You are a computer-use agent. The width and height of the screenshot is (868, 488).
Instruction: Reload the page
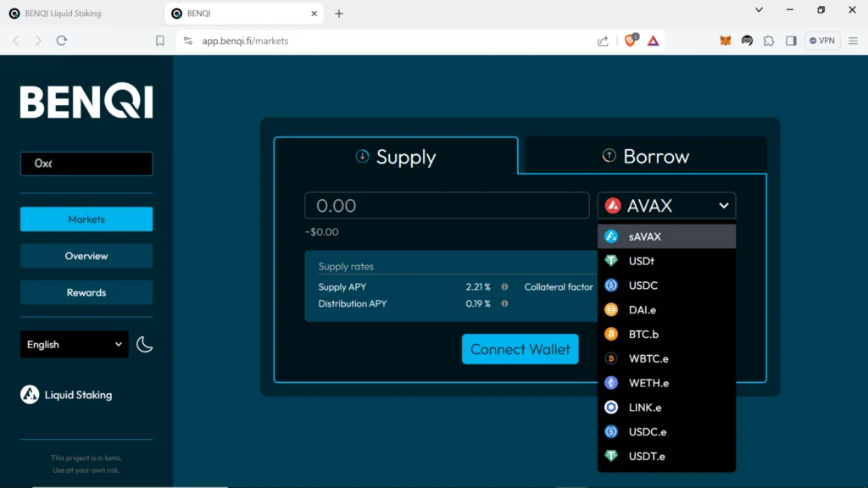pyautogui.click(x=62, y=41)
